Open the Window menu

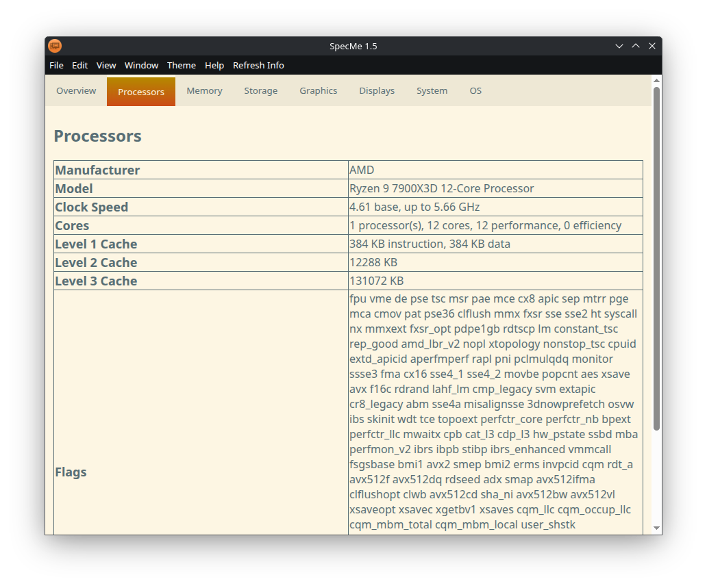tap(141, 65)
